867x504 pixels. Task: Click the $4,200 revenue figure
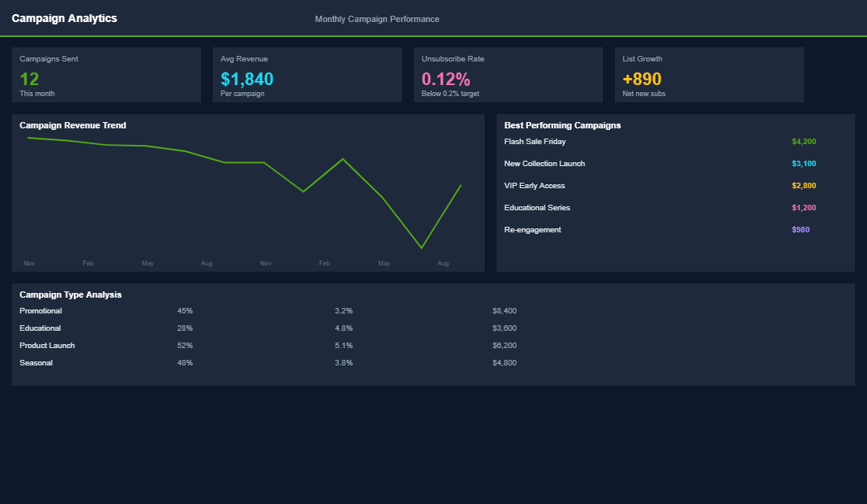(804, 141)
